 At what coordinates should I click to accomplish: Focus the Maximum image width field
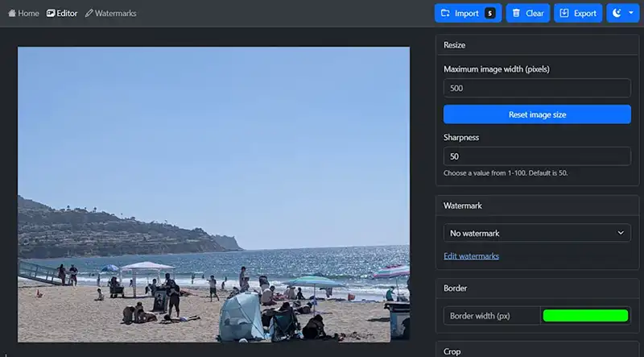537,89
